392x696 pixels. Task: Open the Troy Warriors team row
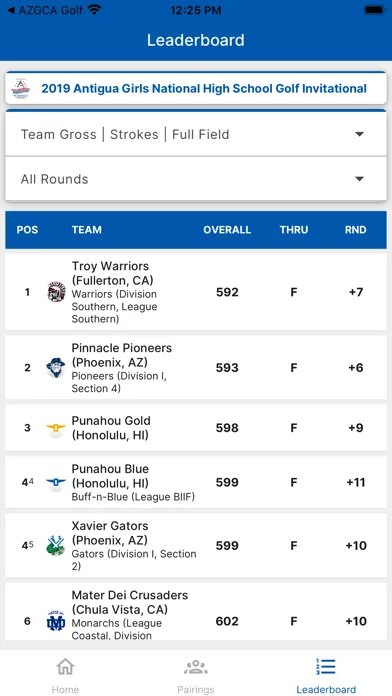click(196, 292)
